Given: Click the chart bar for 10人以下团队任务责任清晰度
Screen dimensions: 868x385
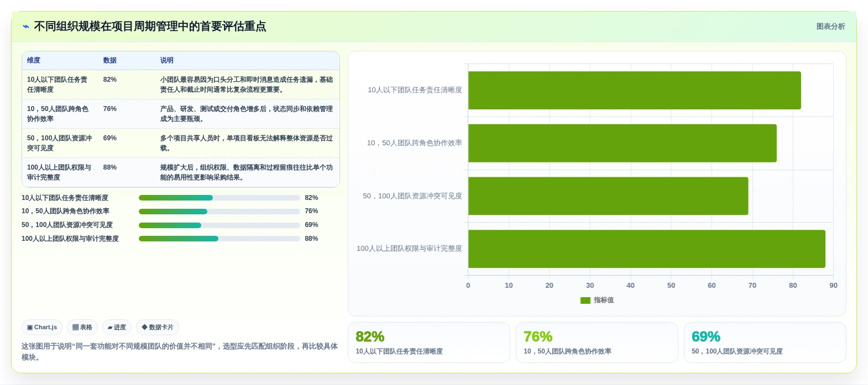Looking at the screenshot, I should [x=635, y=90].
